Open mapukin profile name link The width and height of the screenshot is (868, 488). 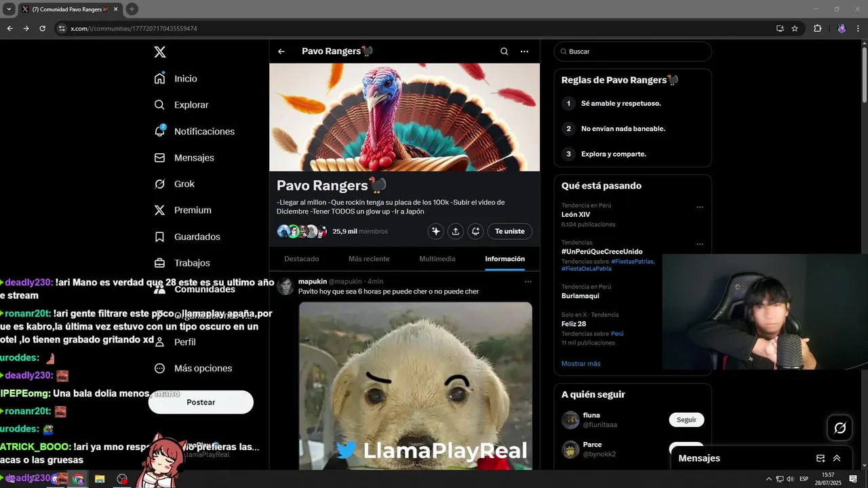tap(313, 281)
